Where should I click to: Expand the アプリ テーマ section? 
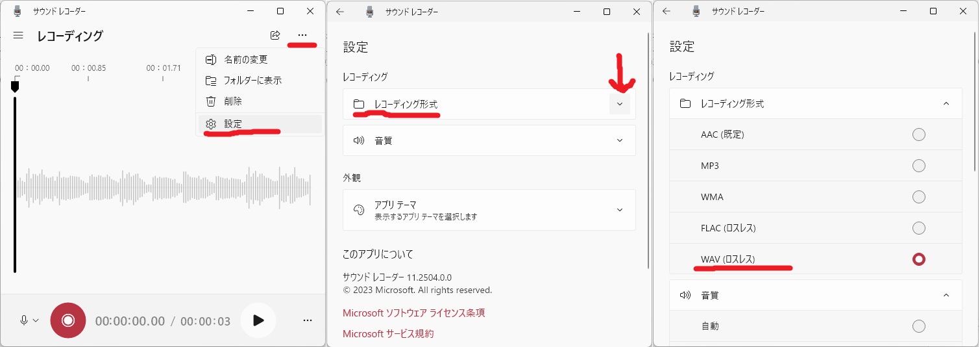coord(619,210)
